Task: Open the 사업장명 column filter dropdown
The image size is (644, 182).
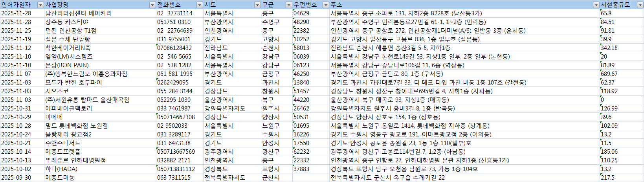Action: click(152, 5)
